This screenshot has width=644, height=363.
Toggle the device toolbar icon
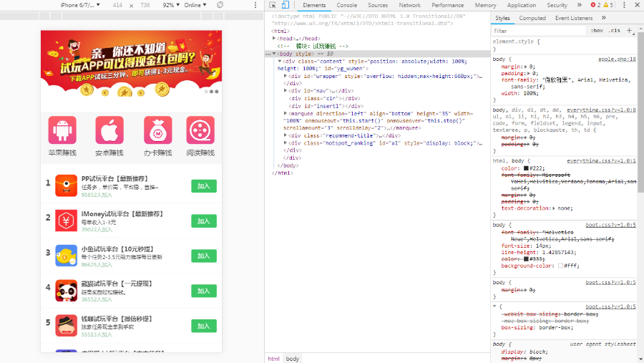point(285,5)
